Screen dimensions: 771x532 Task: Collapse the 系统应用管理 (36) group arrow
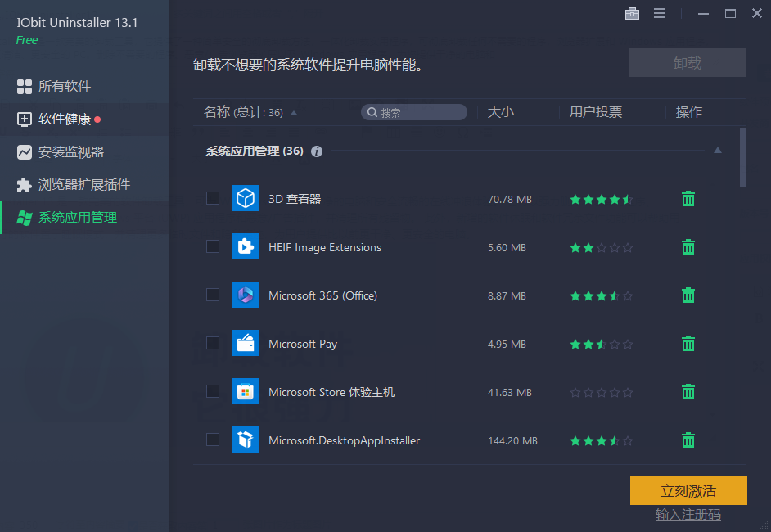click(718, 151)
